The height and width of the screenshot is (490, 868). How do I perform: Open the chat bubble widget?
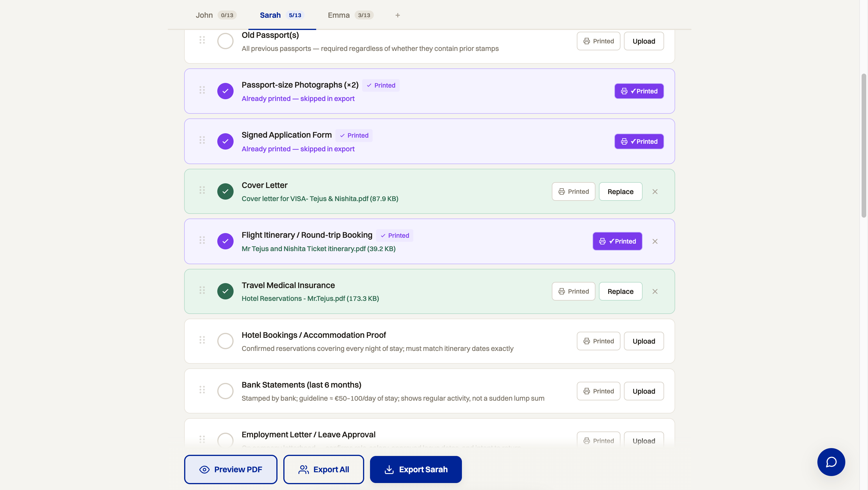point(831,462)
